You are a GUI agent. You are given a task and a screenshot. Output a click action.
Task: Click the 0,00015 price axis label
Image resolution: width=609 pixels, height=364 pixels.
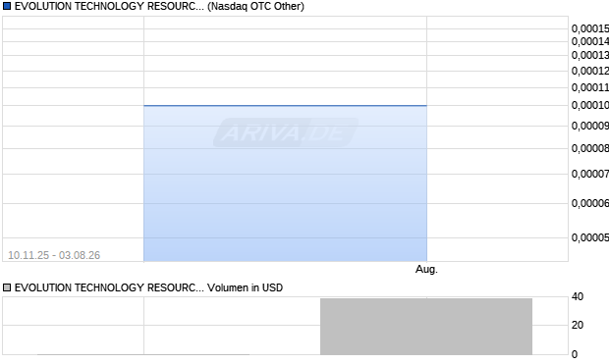point(590,28)
